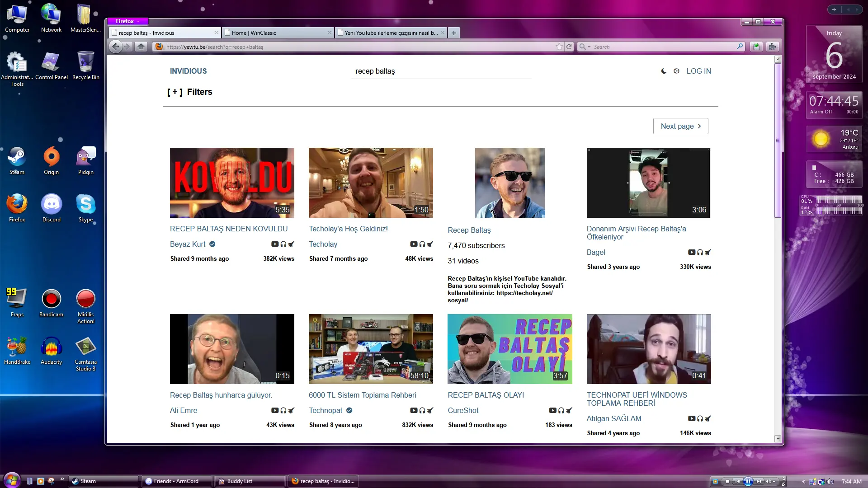Switch to Home | WinClassic tab
The image size is (868, 488).
point(278,33)
